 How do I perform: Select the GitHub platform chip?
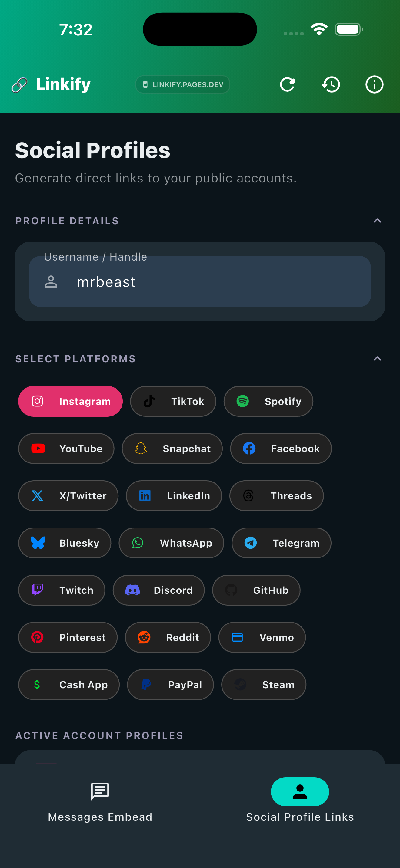coord(256,590)
